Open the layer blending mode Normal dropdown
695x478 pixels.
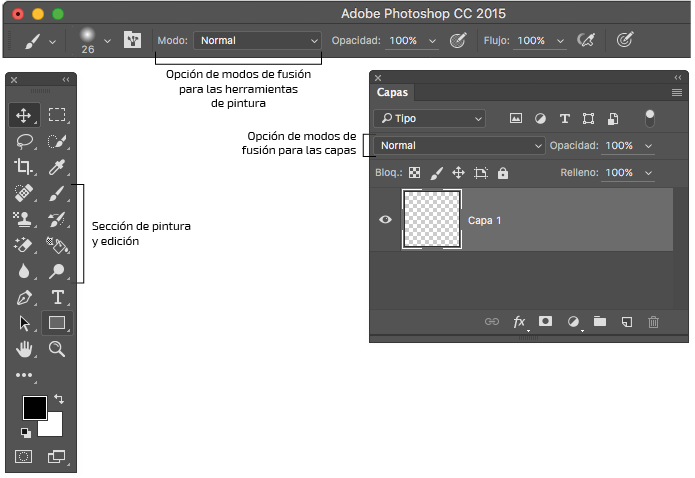[x=459, y=145]
